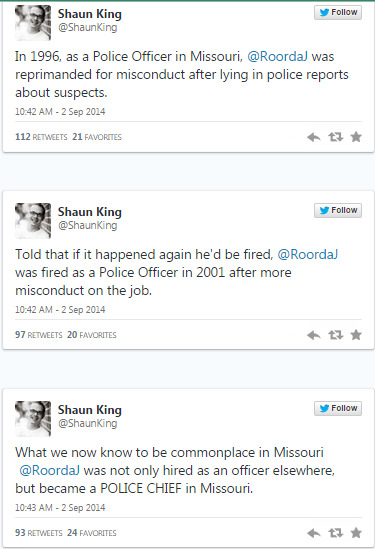Open @ShaunKing handle in second tweet
This screenshot has height=549, width=375.
(88, 225)
